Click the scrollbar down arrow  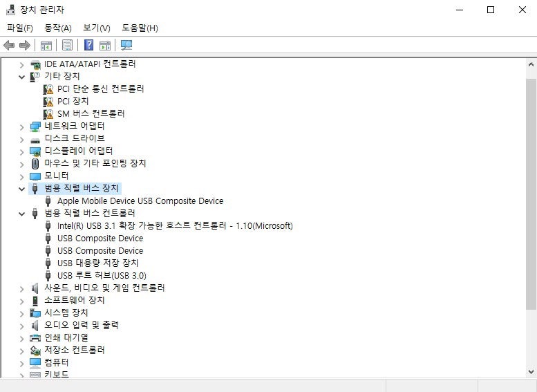coord(531,371)
